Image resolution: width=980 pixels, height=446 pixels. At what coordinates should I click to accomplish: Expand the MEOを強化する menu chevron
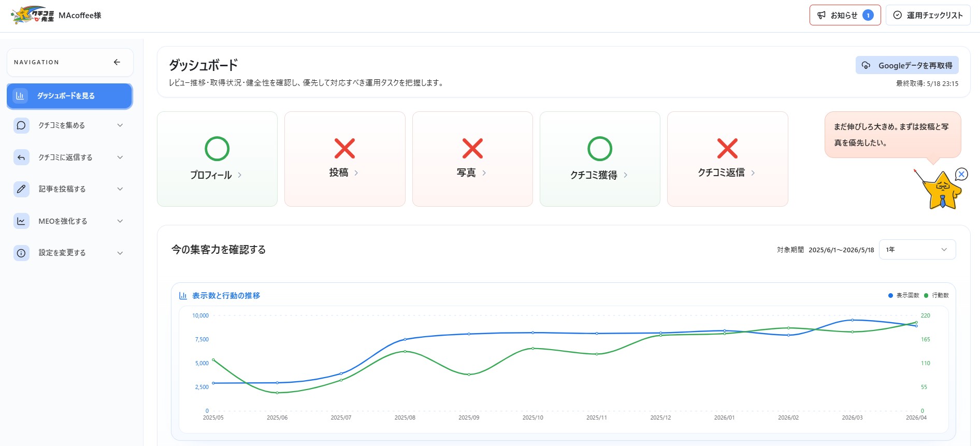[120, 221]
